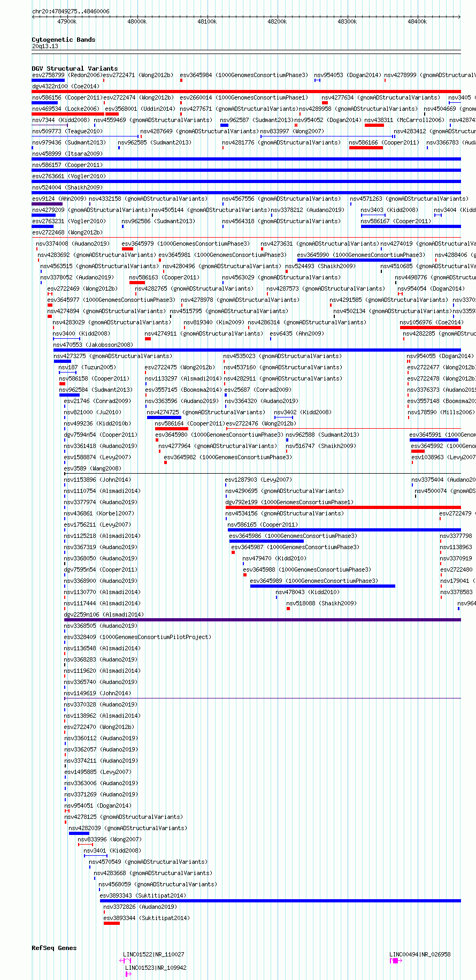This screenshot has width=476, height=980.
Task: Select variant esv3589 (Wang2008)
Action: click(x=93, y=468)
